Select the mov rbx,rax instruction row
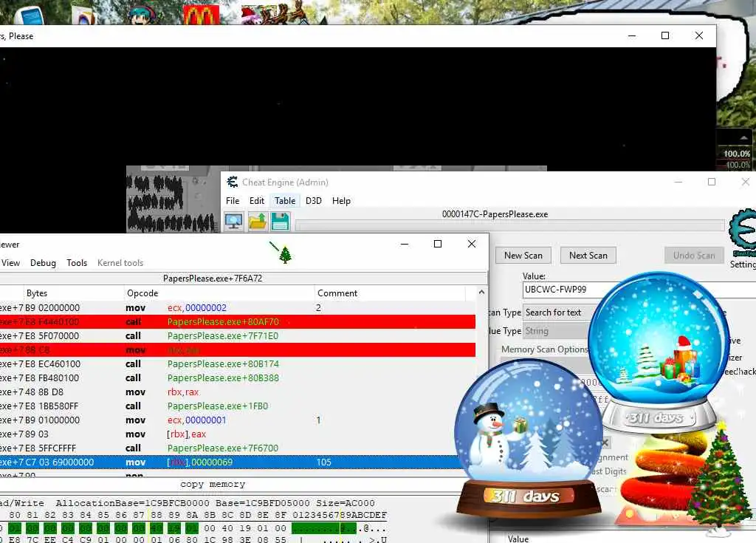 [x=238, y=392]
